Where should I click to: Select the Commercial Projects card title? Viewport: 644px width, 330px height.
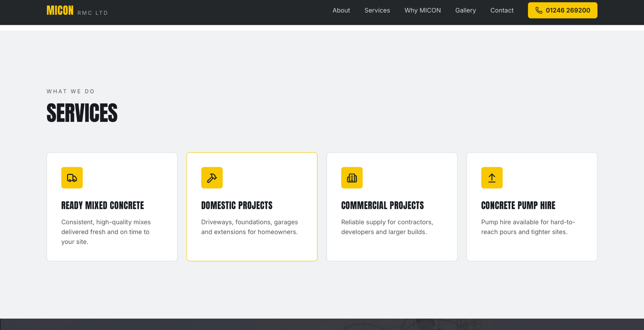click(x=382, y=205)
